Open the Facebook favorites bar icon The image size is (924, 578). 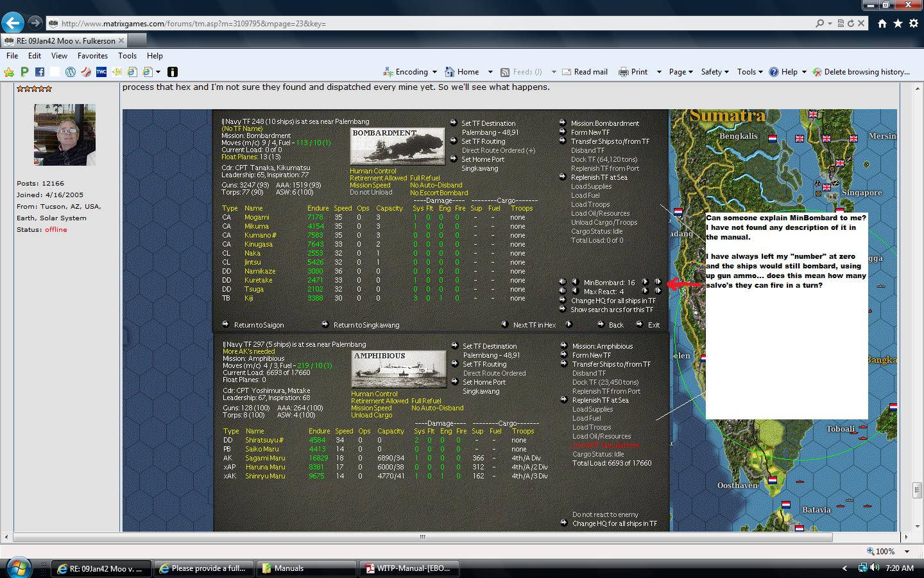[40, 72]
